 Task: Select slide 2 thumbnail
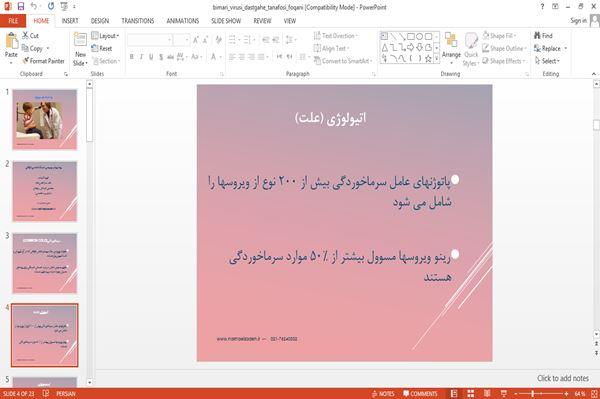(x=45, y=191)
